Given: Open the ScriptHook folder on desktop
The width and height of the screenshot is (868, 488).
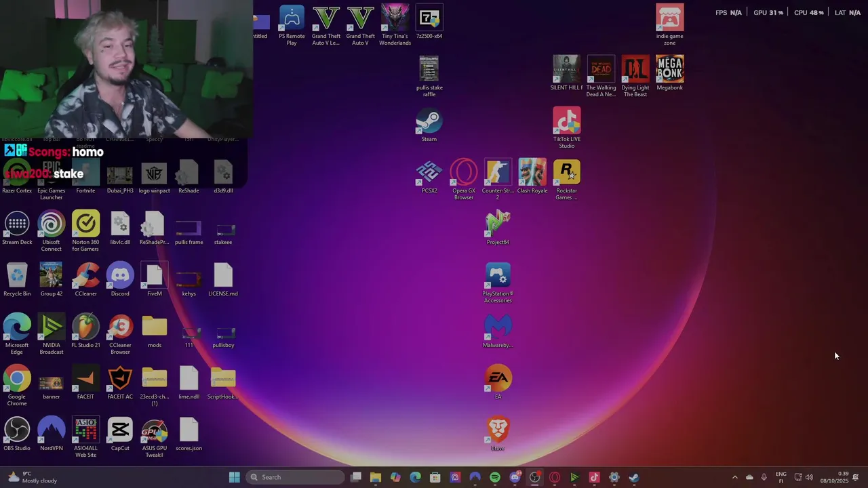Looking at the screenshot, I should (223, 383).
